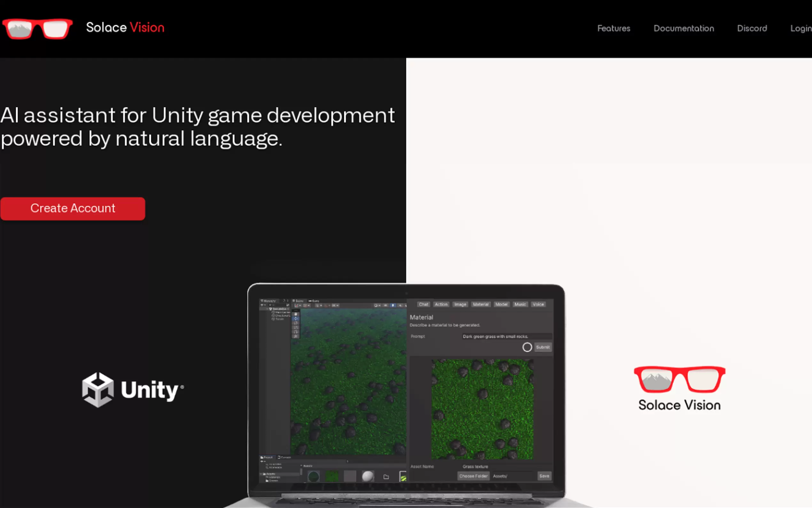Go to the Discord link

tap(752, 28)
